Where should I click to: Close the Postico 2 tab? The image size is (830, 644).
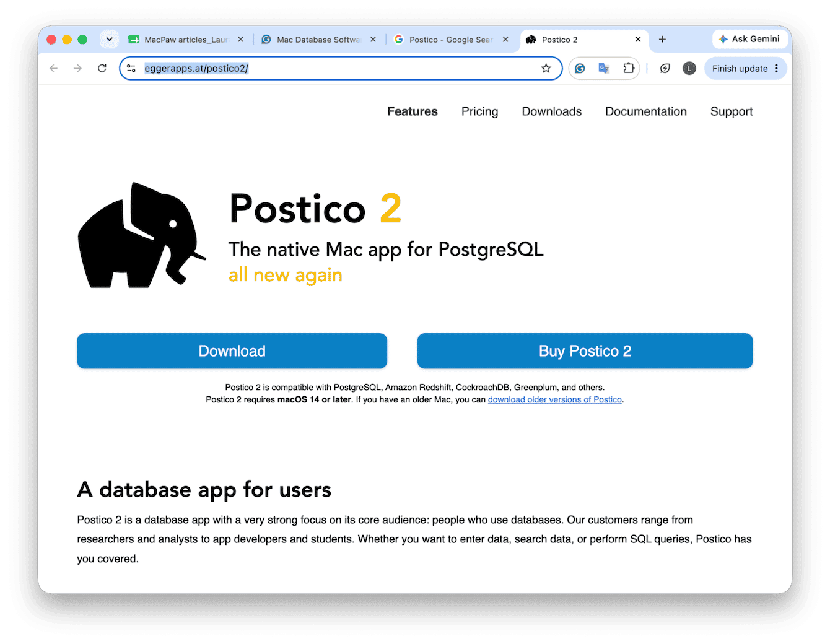(638, 39)
